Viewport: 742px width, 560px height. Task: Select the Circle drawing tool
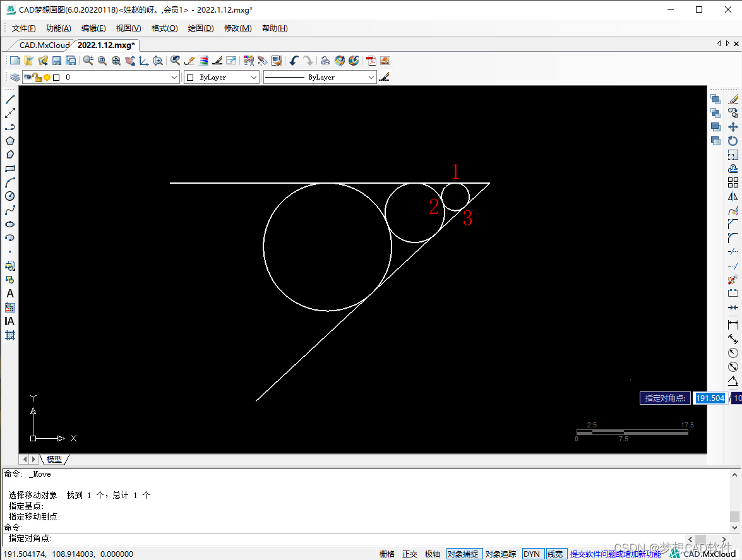pyautogui.click(x=10, y=196)
